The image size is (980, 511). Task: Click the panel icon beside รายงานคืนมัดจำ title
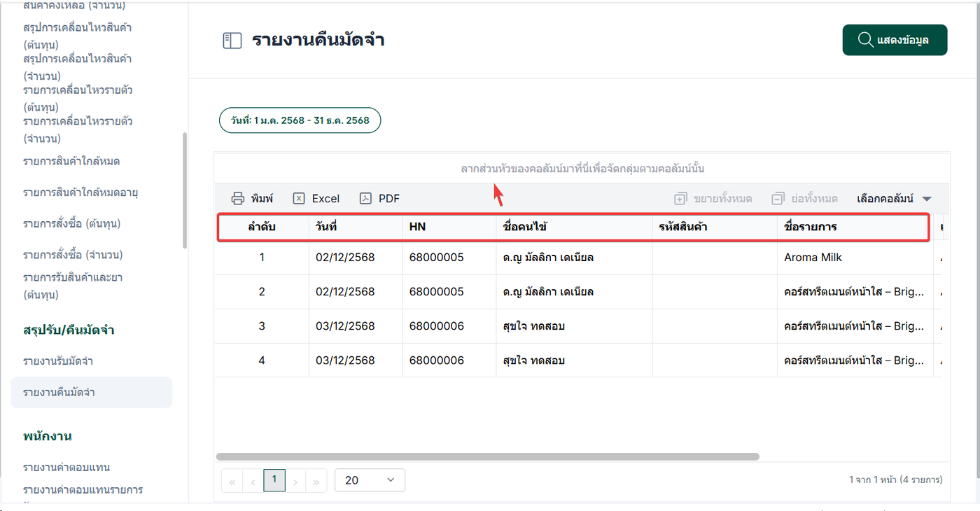(232, 41)
